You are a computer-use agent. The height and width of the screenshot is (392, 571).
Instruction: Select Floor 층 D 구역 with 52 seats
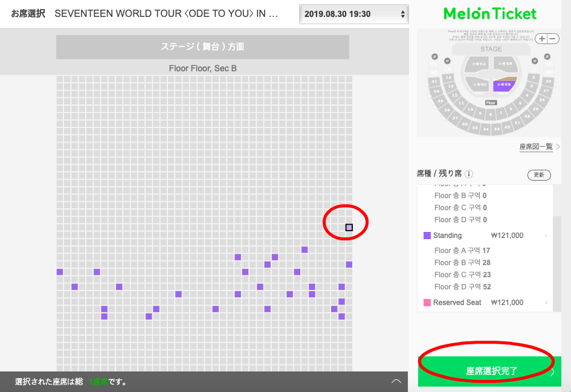tap(462, 287)
